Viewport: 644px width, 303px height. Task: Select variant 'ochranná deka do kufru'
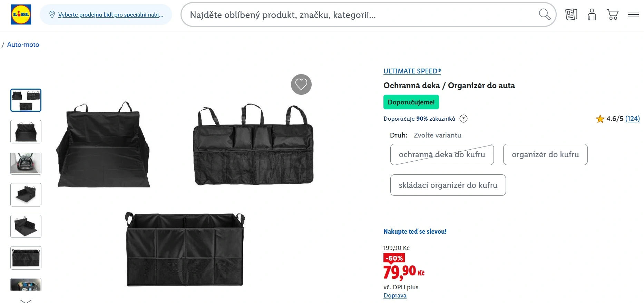(442, 154)
